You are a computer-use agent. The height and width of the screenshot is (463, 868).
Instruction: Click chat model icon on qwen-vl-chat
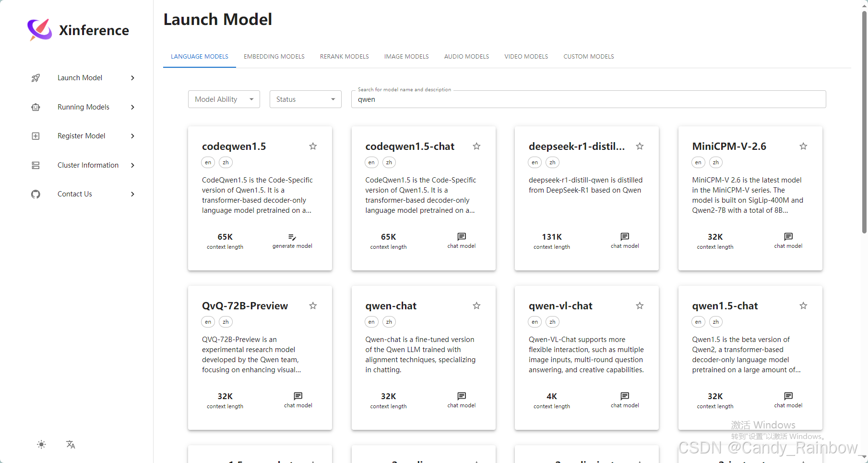pyautogui.click(x=625, y=396)
